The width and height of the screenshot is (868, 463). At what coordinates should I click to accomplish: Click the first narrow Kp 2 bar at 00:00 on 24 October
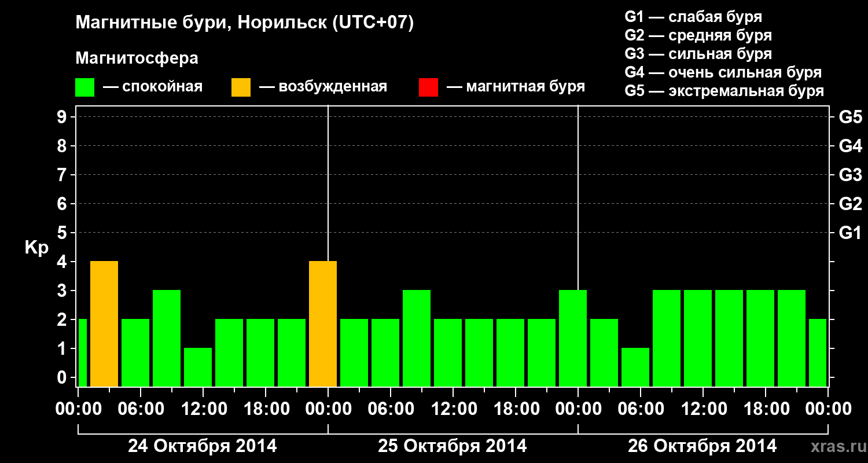82,353
